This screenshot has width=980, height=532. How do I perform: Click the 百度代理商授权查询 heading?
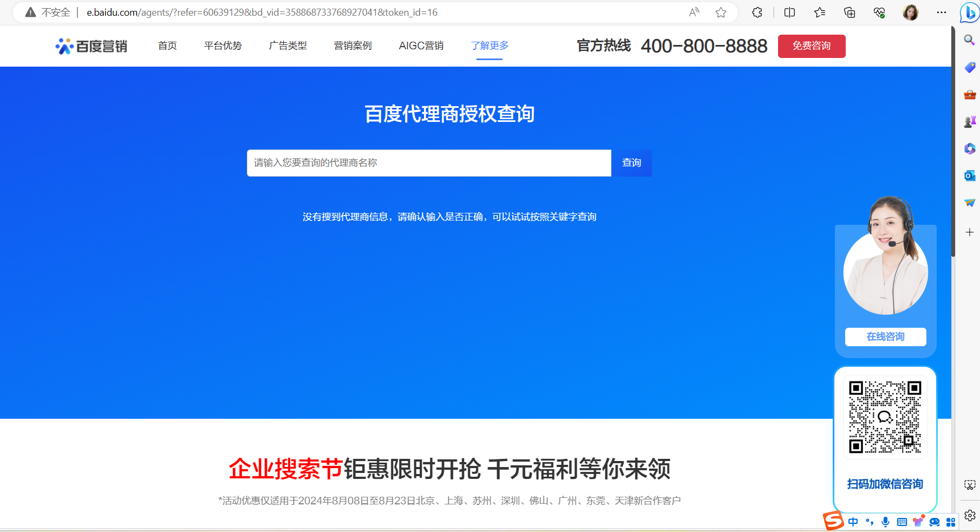449,114
